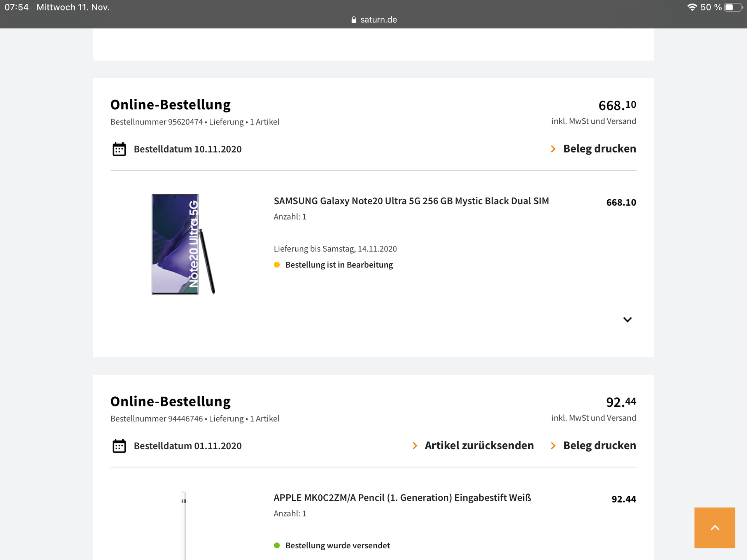Screen dimensions: 747x560
Task: Tap the battery indicator icon
Action: [733, 7]
